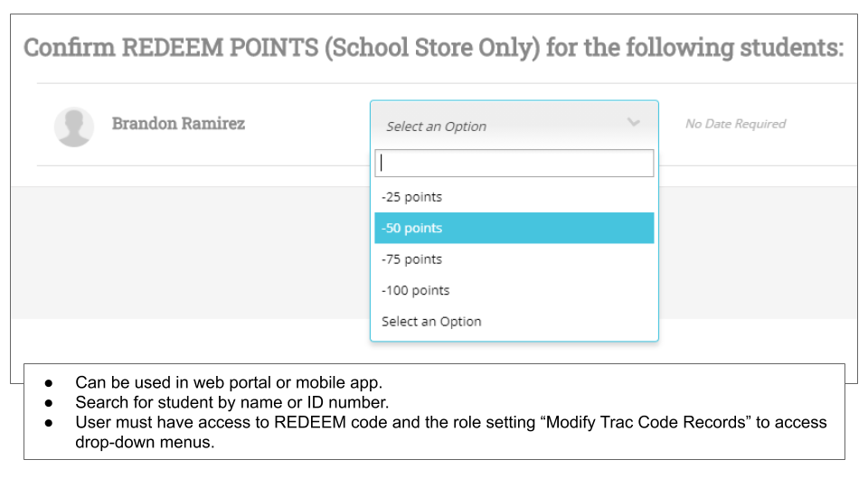
Task: Pick -100 points from the list
Action: [x=514, y=290]
